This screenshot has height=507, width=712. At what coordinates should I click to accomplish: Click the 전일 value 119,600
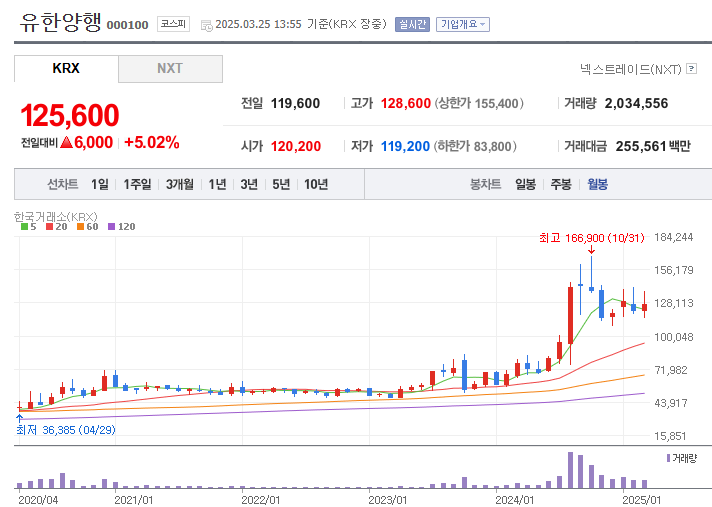[x=295, y=103]
